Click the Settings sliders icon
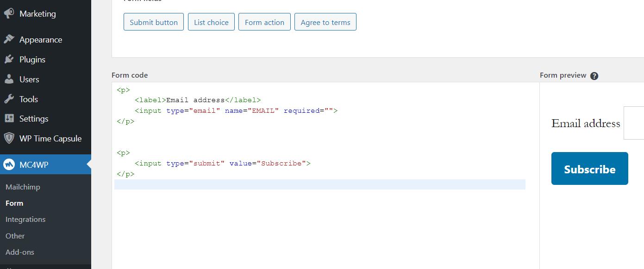 (10, 118)
